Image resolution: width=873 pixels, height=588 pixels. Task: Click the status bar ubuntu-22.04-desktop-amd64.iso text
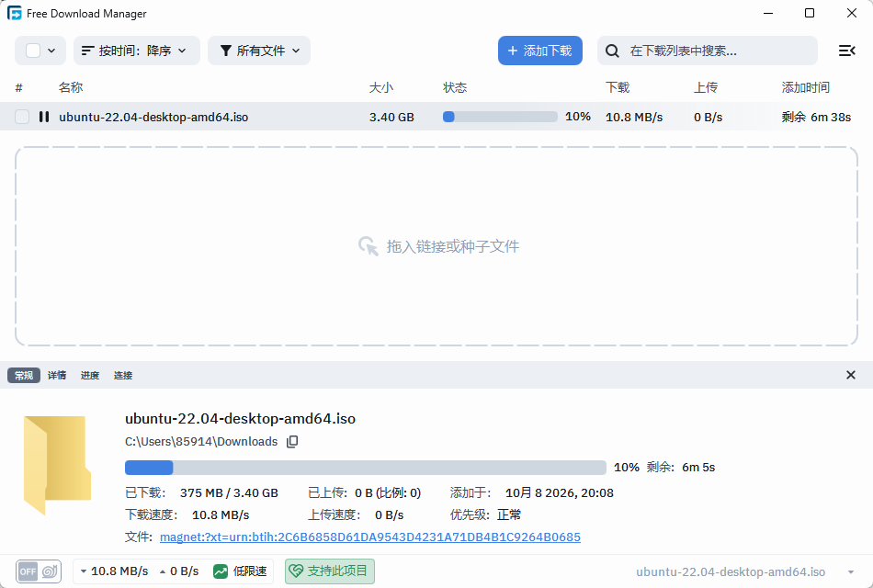point(731,571)
